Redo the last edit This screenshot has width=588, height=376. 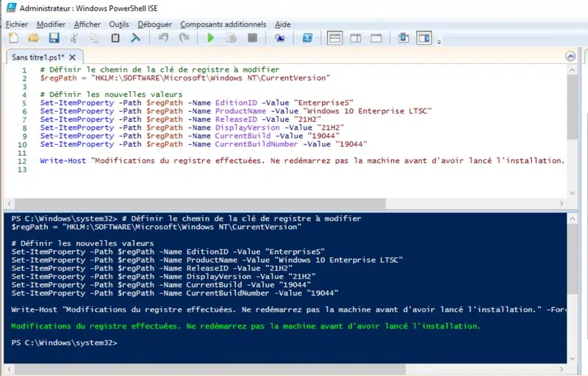[x=184, y=38]
